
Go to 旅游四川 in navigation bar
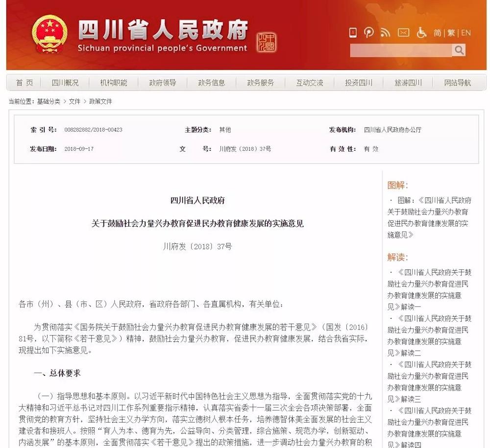coord(408,83)
